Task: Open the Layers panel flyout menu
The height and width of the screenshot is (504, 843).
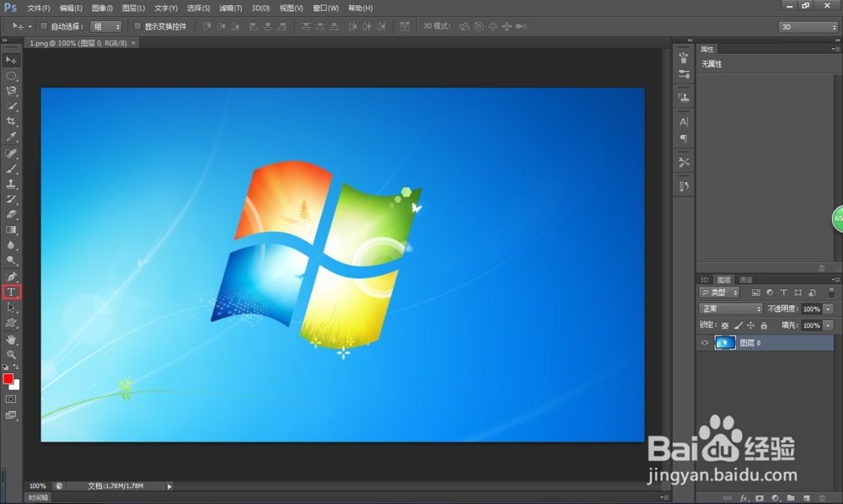Action: click(x=835, y=280)
